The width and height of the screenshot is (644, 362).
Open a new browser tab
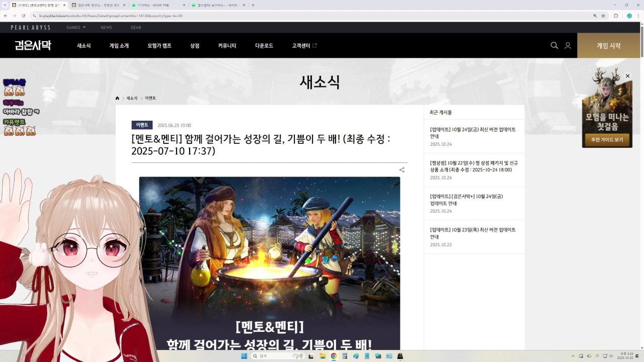253,5
